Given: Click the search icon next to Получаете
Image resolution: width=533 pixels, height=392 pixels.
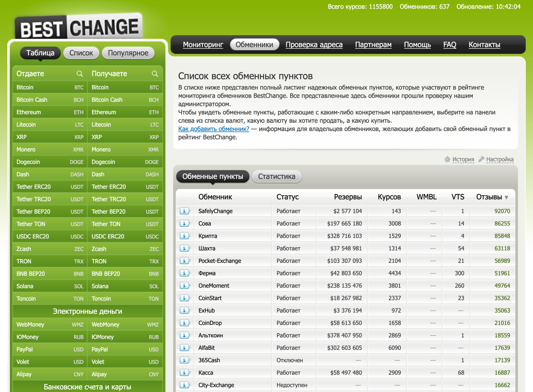Looking at the screenshot, I should pyautogui.click(x=155, y=74).
